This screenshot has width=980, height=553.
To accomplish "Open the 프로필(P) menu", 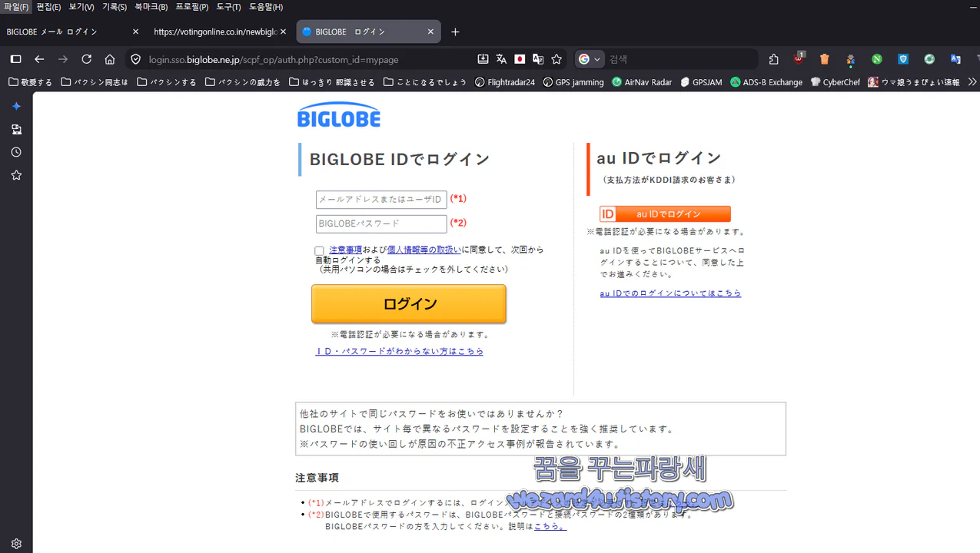I will (191, 7).
